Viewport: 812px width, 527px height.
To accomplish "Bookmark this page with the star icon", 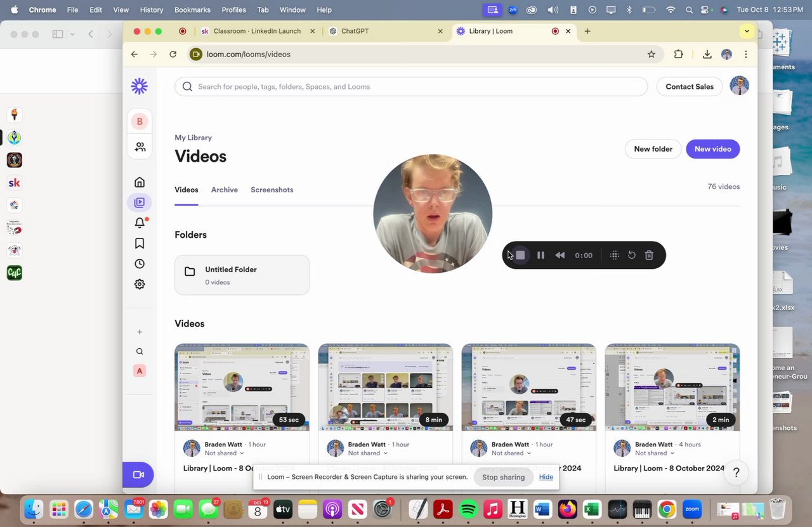I will 652,55.
